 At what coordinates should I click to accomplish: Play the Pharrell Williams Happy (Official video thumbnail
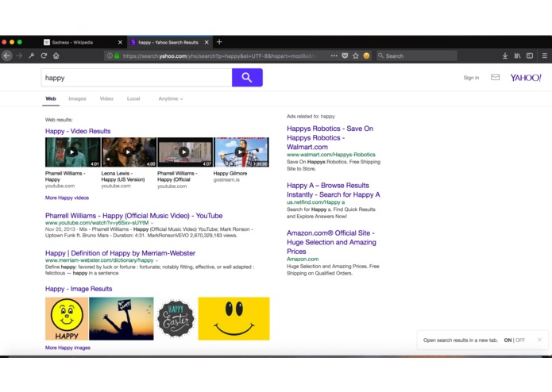(185, 152)
